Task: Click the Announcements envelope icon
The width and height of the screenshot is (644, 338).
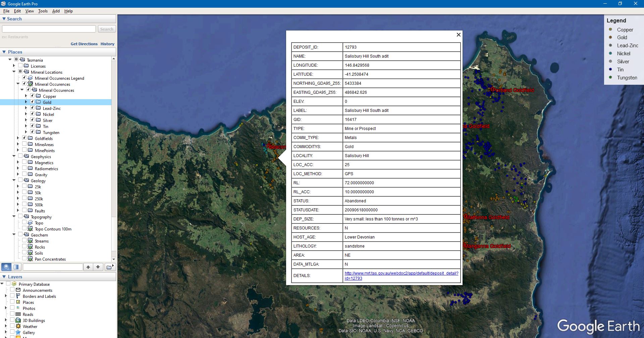Action: click(18, 290)
